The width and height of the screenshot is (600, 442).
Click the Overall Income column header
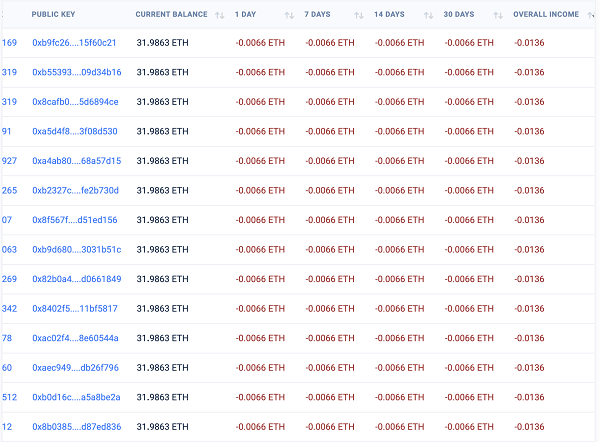pos(545,15)
